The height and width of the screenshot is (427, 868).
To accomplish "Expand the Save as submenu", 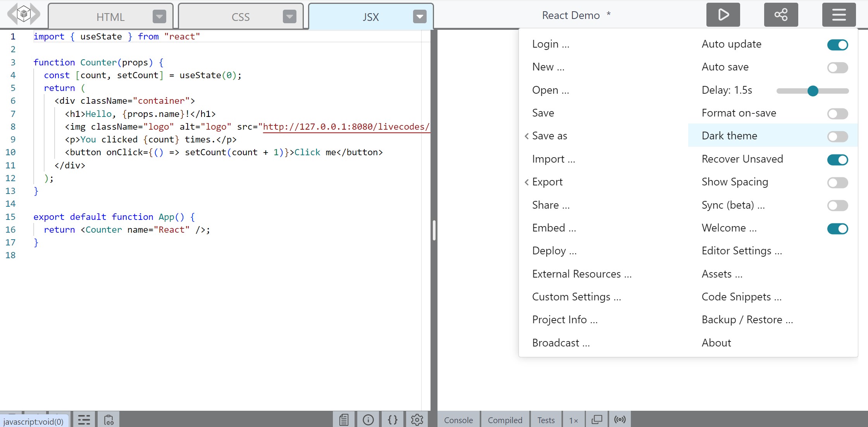I will click(x=549, y=136).
